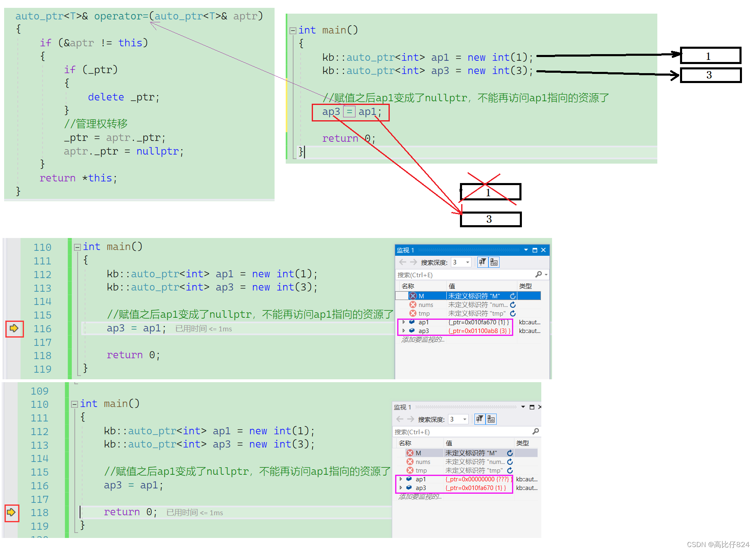Screen dimensions: 756x552
Task: Click tmp error icon in gray-titled Watch panel
Action: point(410,470)
